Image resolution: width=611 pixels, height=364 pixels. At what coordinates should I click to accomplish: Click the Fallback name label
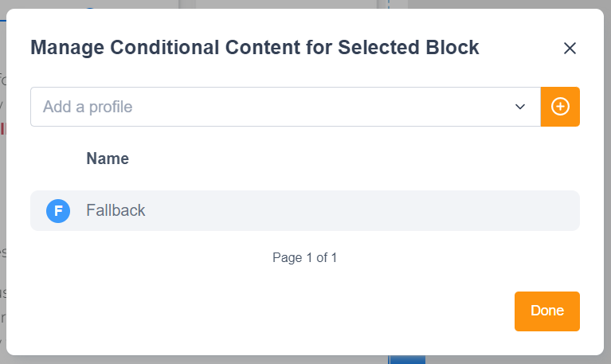116,211
